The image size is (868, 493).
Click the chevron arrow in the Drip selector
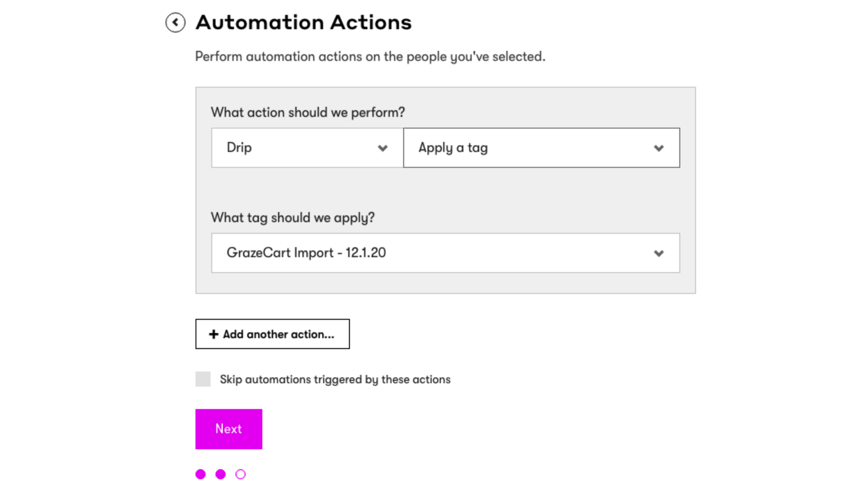coord(383,148)
